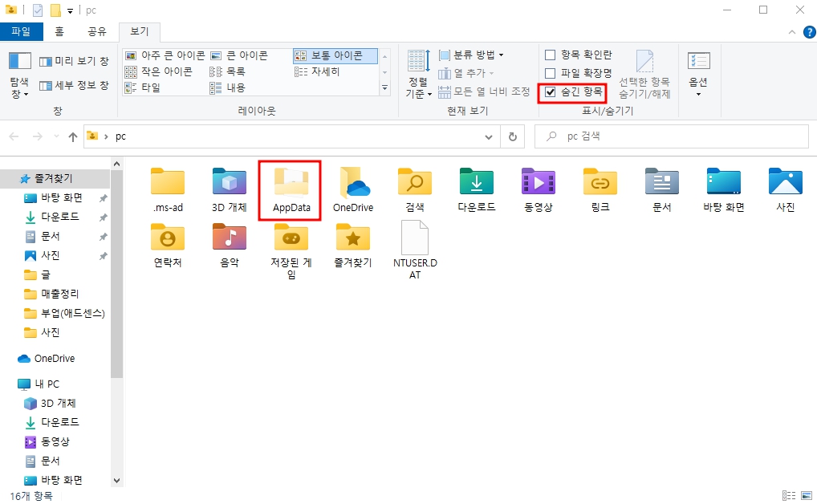Choose 큰 아이콘 layout

239,55
